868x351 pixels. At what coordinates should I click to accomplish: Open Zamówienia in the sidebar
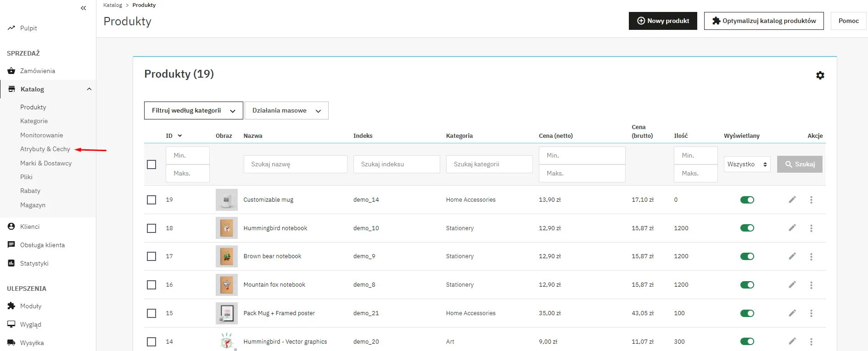(37, 71)
